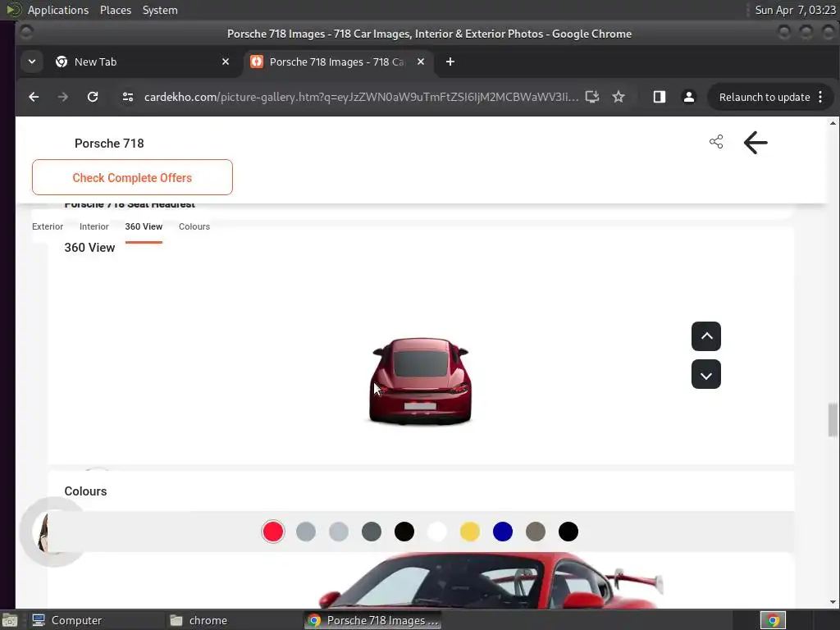Select the medium grey colour swatch

306,532
